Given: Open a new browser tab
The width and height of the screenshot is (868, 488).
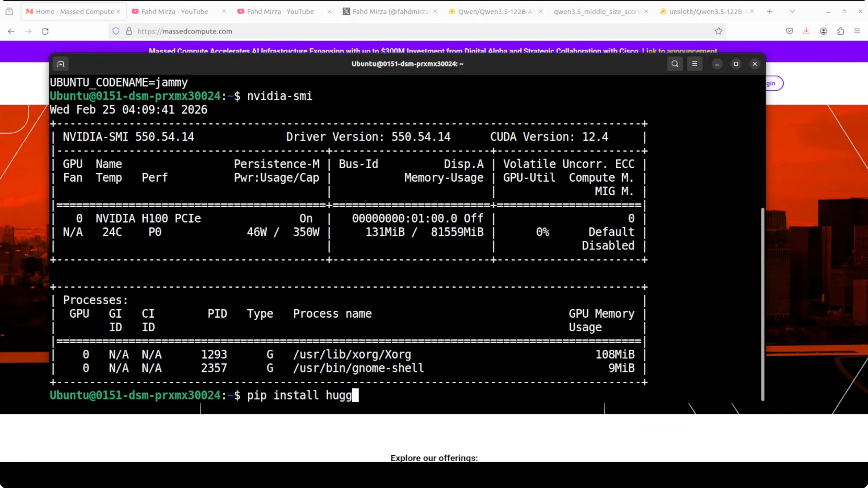Looking at the screenshot, I should coord(770,12).
